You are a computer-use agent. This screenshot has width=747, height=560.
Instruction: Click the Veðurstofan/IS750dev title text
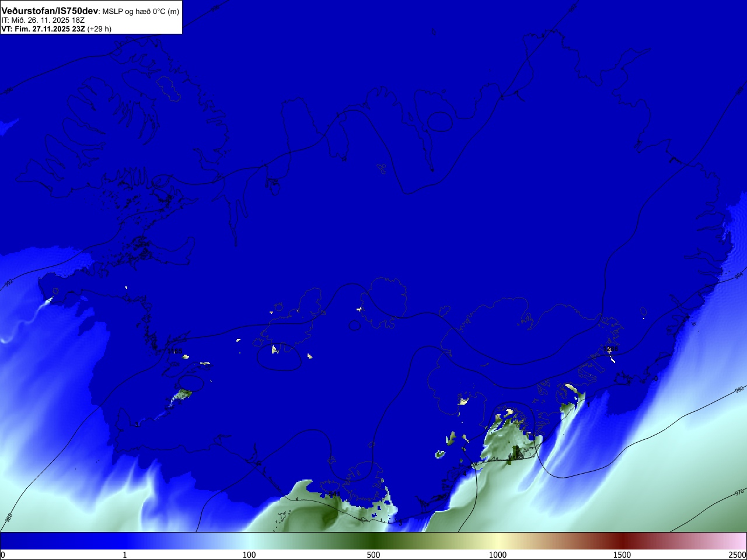coord(50,11)
